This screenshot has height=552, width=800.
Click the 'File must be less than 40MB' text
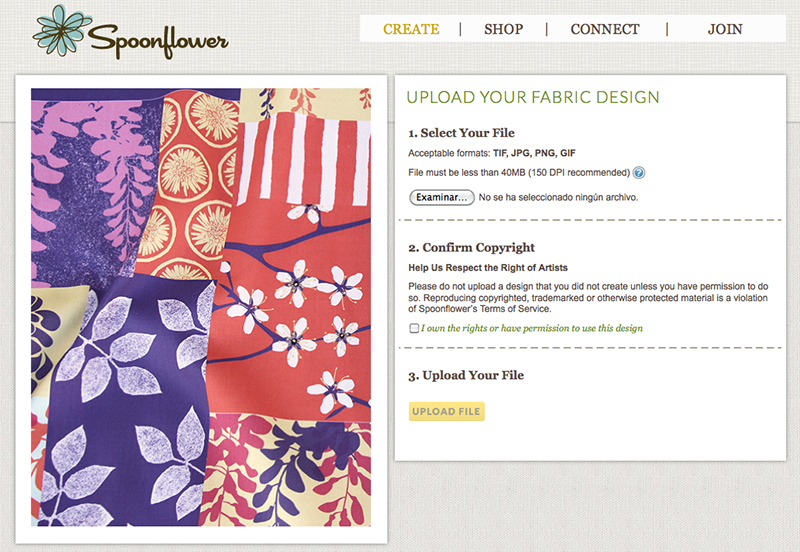click(x=519, y=172)
